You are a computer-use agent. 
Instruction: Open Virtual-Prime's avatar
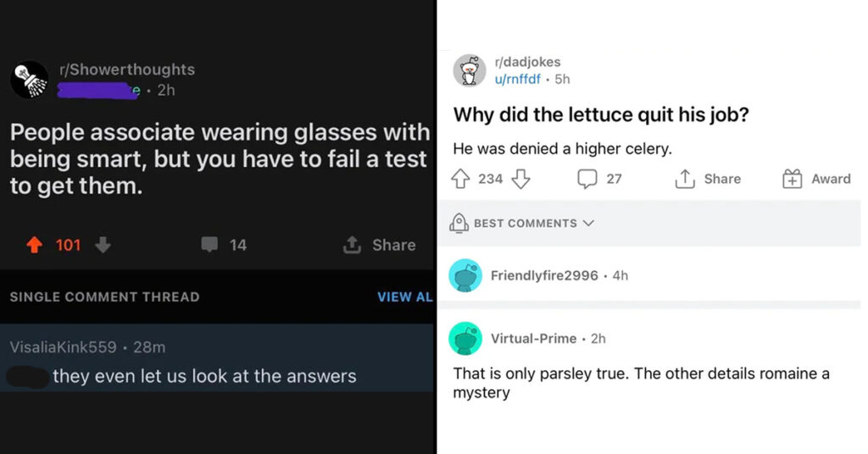pos(465,339)
